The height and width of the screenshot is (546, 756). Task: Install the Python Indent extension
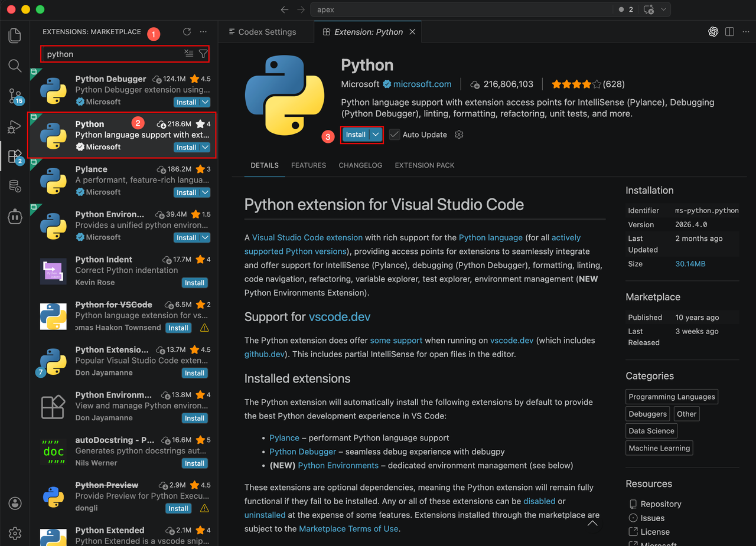point(194,283)
